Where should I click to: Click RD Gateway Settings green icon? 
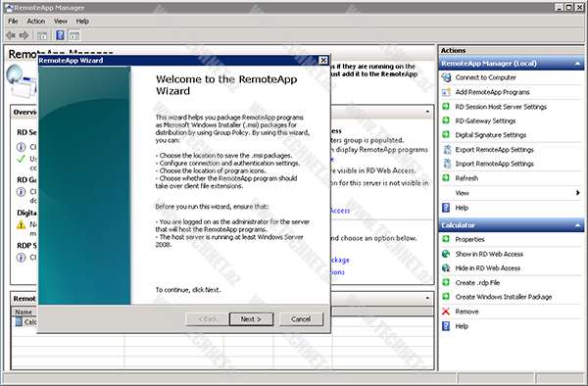[x=446, y=121]
